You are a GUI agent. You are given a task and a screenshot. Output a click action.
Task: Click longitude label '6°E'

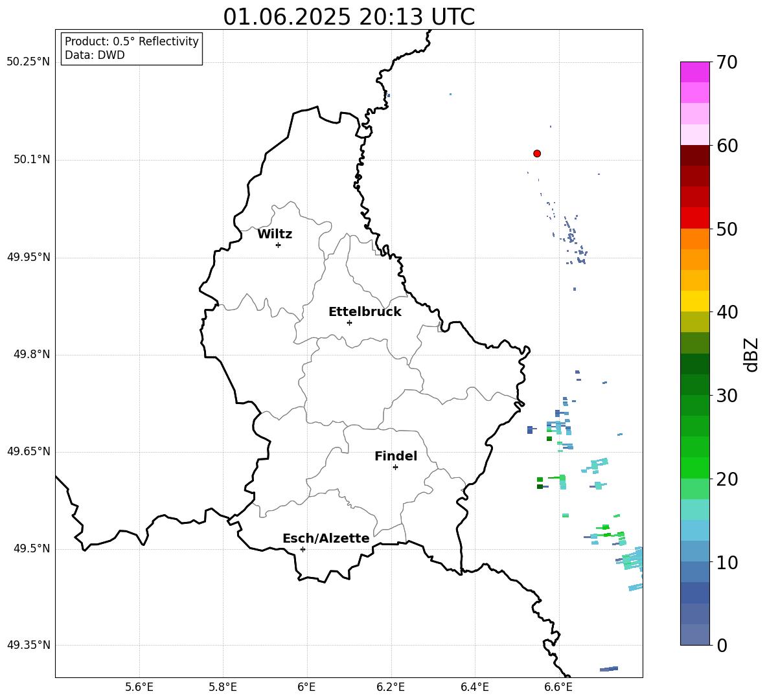pos(306,687)
